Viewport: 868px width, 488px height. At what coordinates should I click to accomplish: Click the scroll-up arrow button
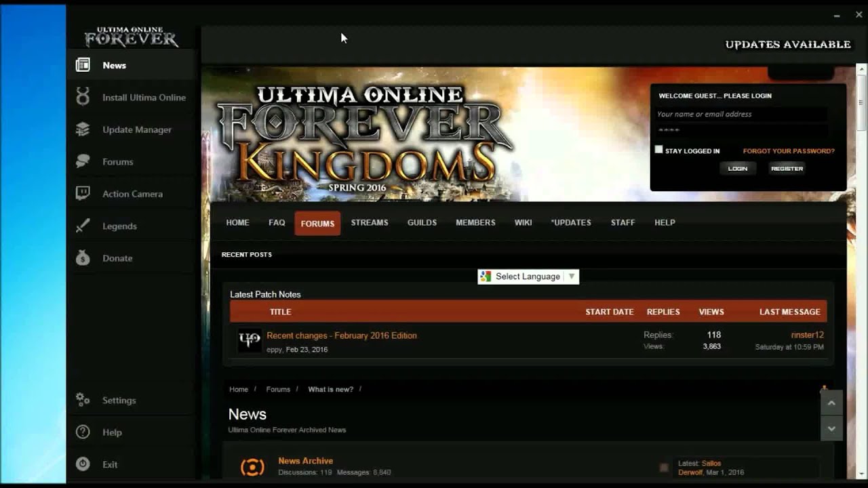pyautogui.click(x=831, y=403)
